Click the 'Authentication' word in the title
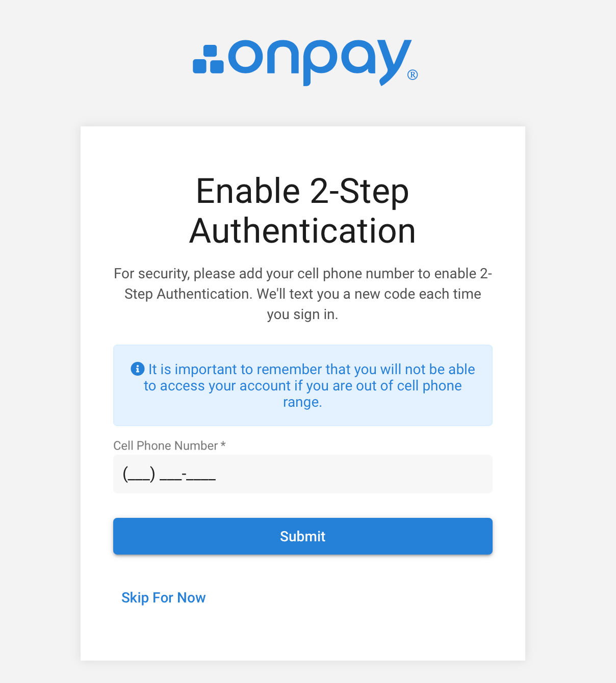 pos(303,231)
